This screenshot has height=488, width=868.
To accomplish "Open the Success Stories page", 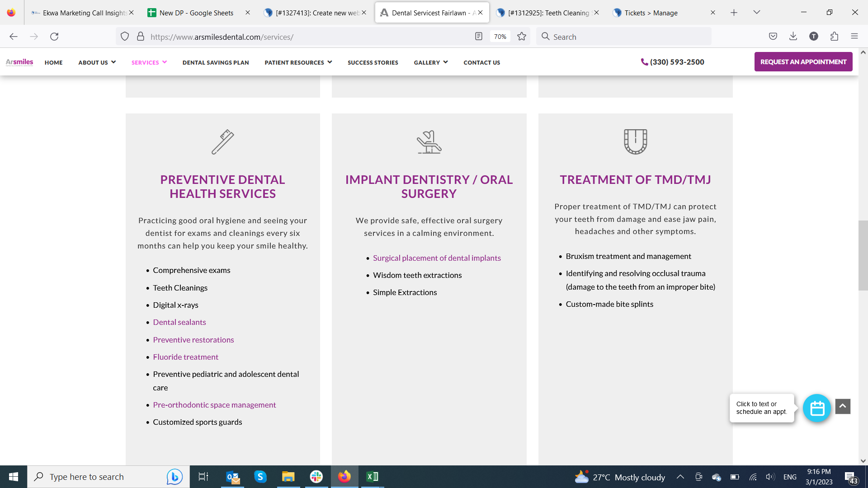I will point(373,62).
